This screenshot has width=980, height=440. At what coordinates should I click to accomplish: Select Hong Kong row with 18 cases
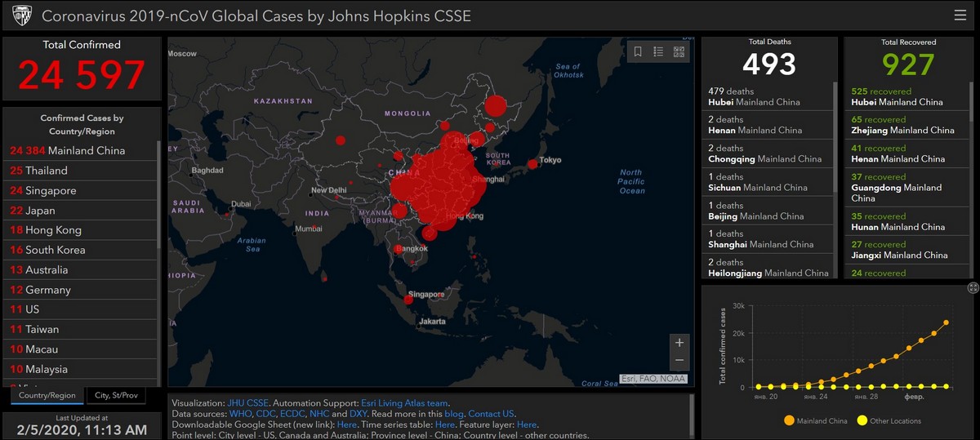pyautogui.click(x=81, y=230)
